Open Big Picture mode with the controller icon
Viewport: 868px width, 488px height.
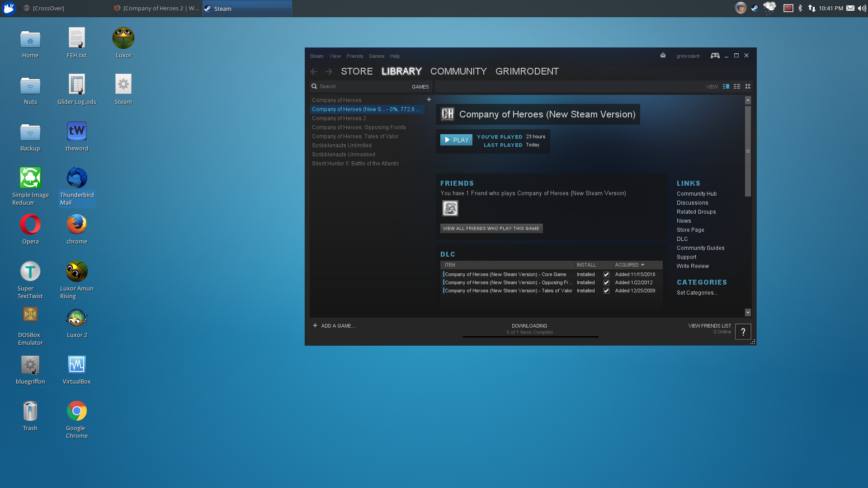pyautogui.click(x=715, y=56)
